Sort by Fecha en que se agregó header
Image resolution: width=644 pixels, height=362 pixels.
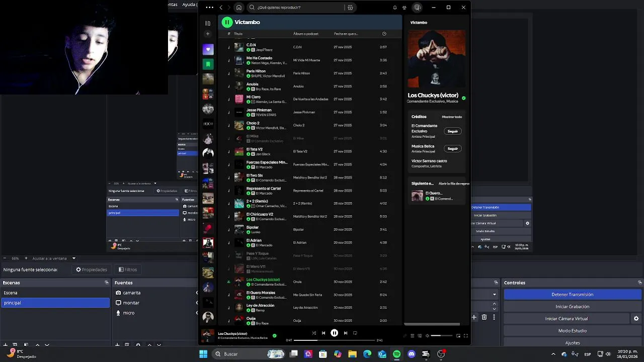point(346,34)
